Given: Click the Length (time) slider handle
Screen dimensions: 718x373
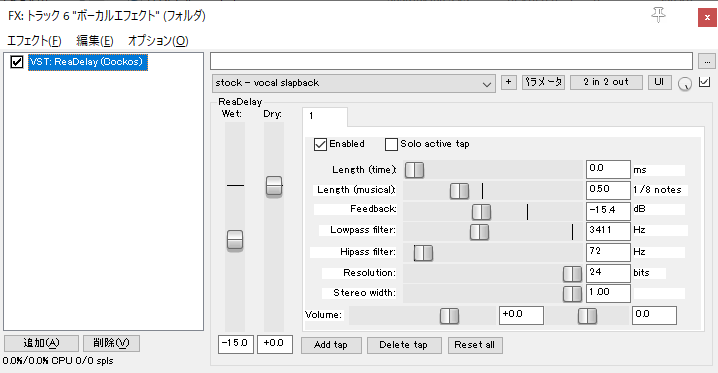Looking at the screenshot, I should pos(414,170).
